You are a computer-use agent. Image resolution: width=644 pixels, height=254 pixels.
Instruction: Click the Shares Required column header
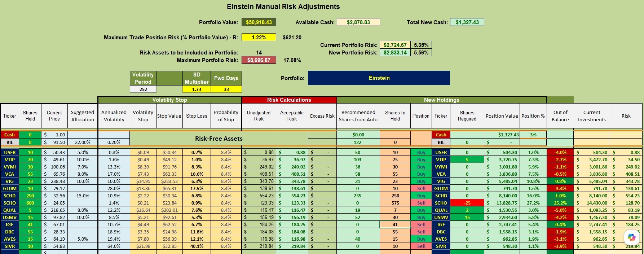coord(467,116)
